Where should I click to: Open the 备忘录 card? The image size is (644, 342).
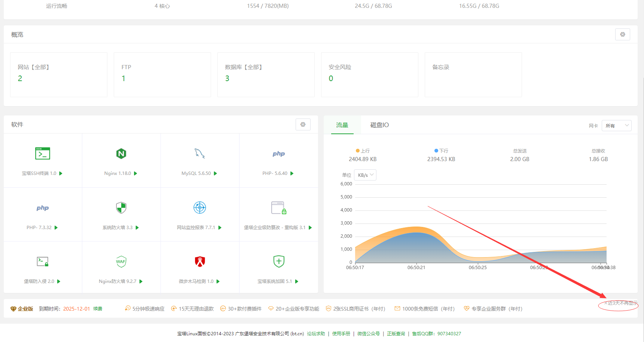point(473,75)
